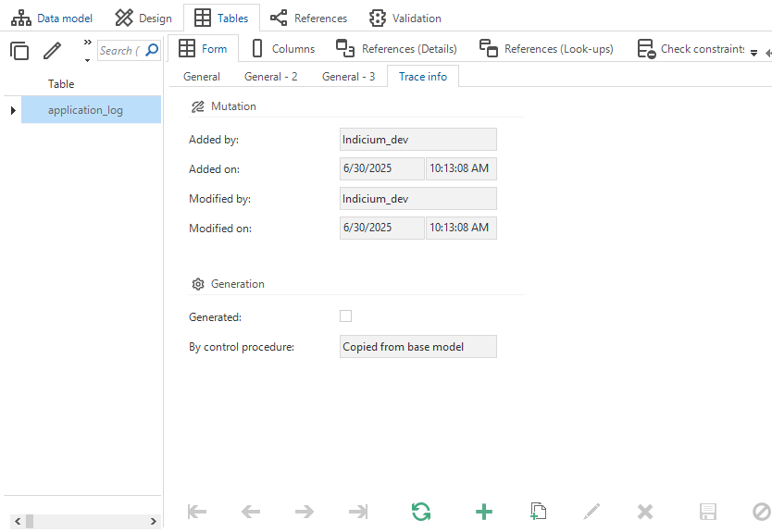Select the General - 3 sub-tab
772x532 pixels.
coord(349,77)
